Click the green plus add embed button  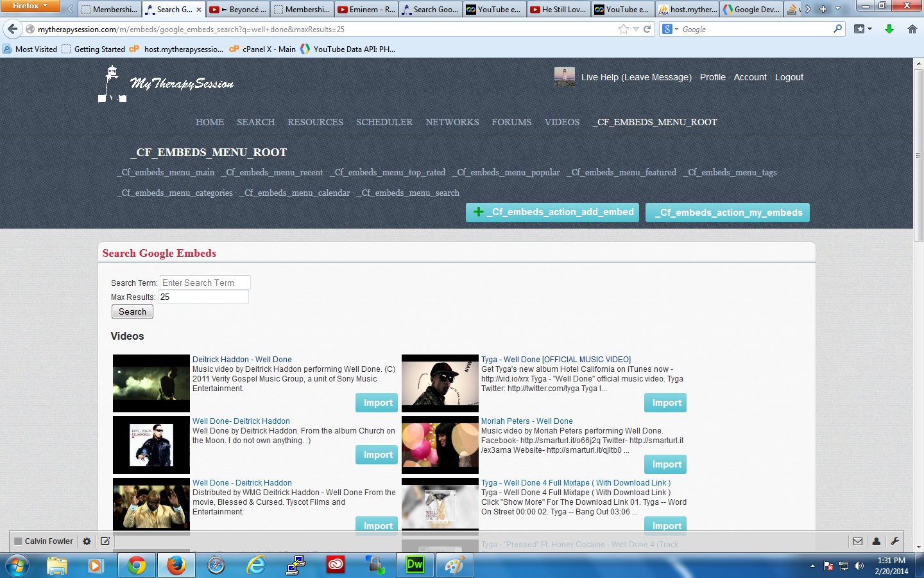(x=552, y=213)
